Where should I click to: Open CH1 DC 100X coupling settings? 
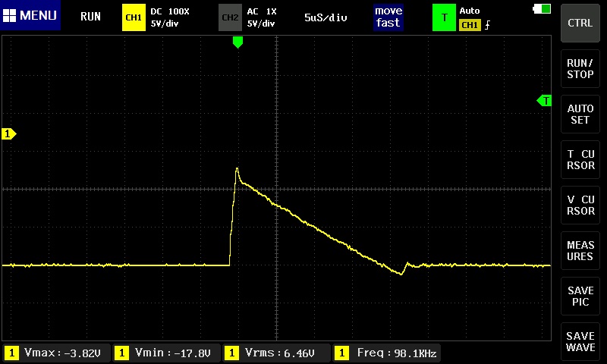(x=170, y=17)
